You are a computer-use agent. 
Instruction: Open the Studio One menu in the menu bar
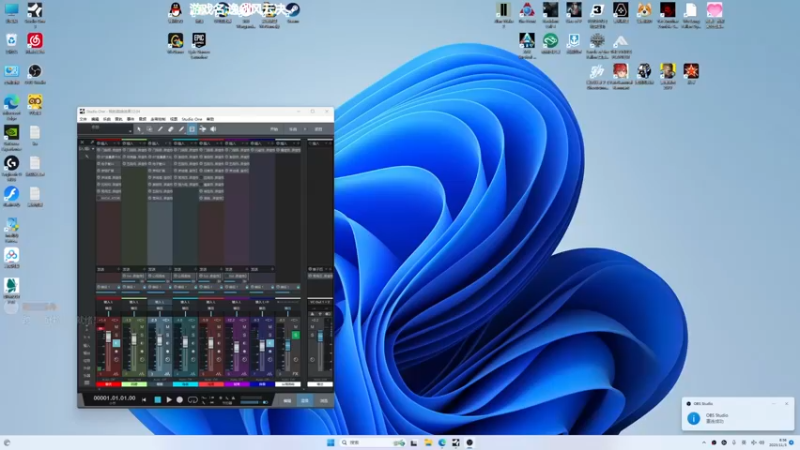(192, 119)
